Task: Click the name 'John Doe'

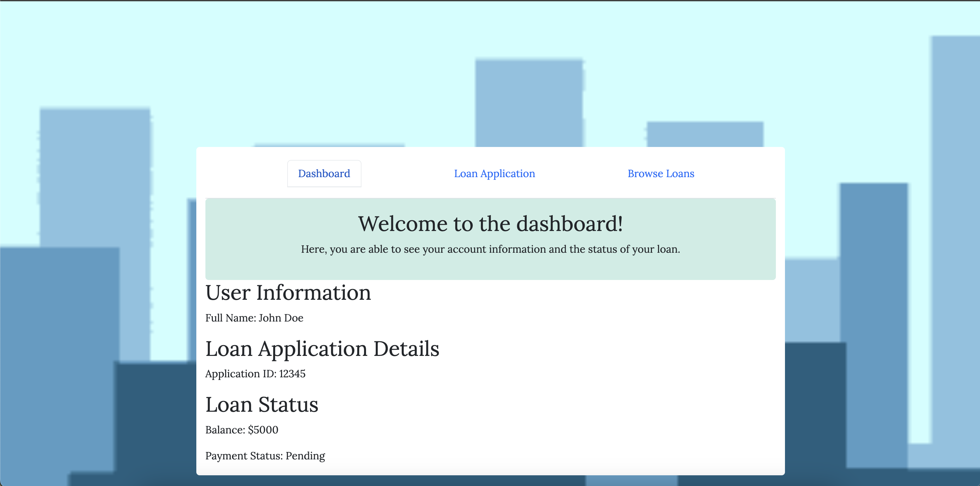Action: (281, 318)
